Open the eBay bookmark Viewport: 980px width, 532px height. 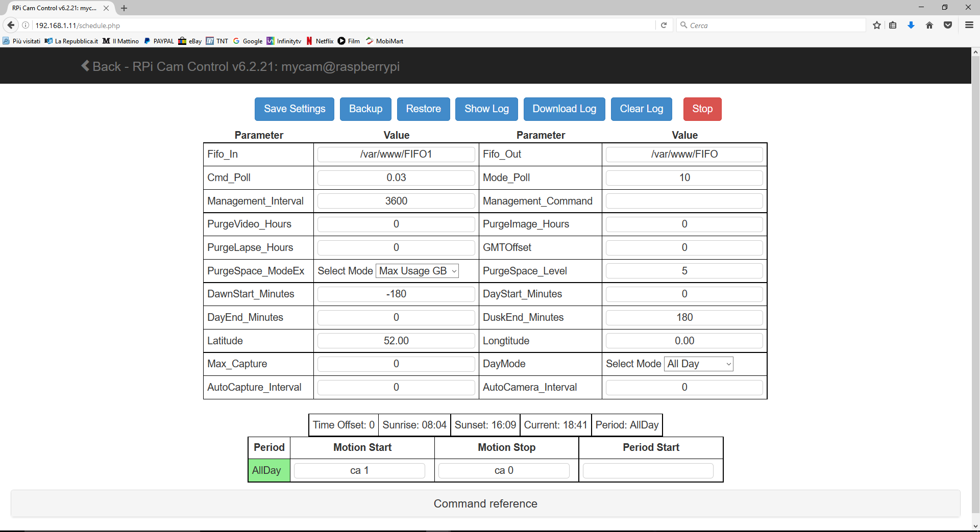click(190, 41)
